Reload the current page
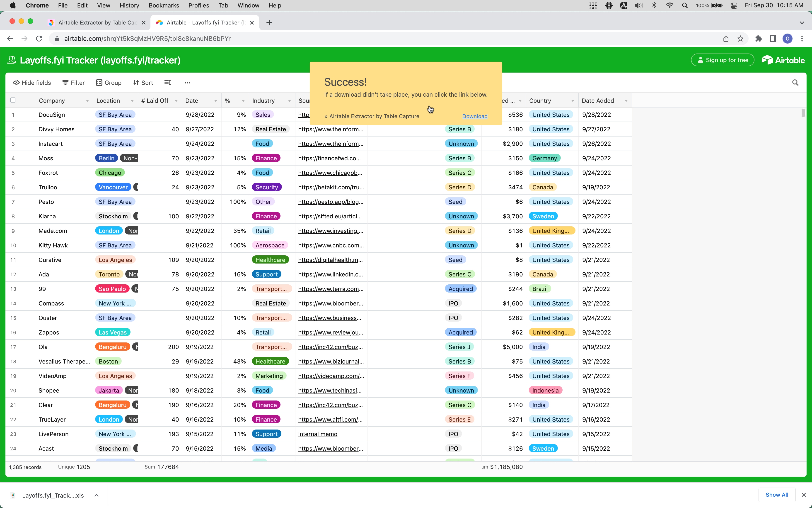 39,39
